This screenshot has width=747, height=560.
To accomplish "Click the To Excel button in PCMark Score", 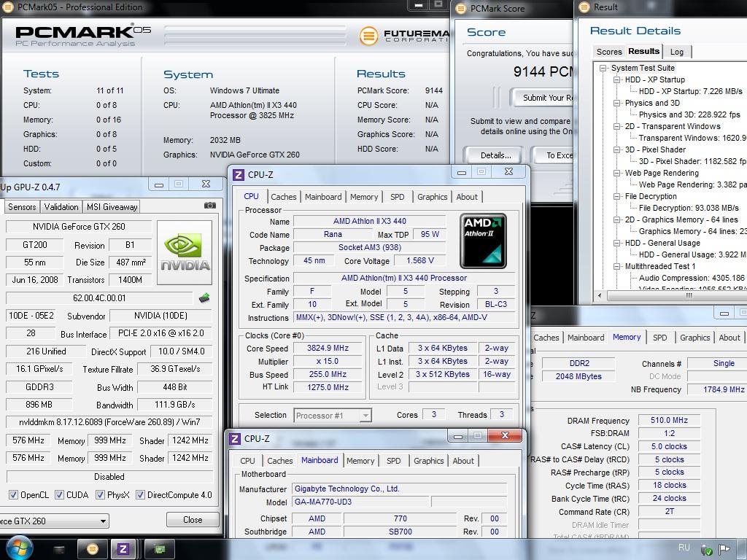I will click(554, 155).
